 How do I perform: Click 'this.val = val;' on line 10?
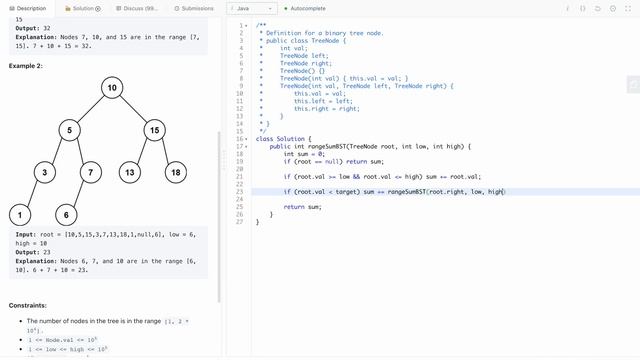(x=320, y=93)
